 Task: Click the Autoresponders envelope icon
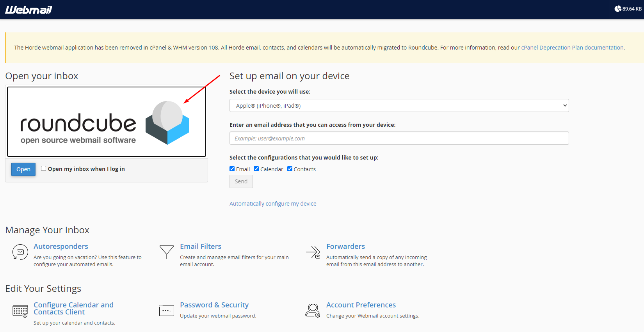(x=20, y=252)
